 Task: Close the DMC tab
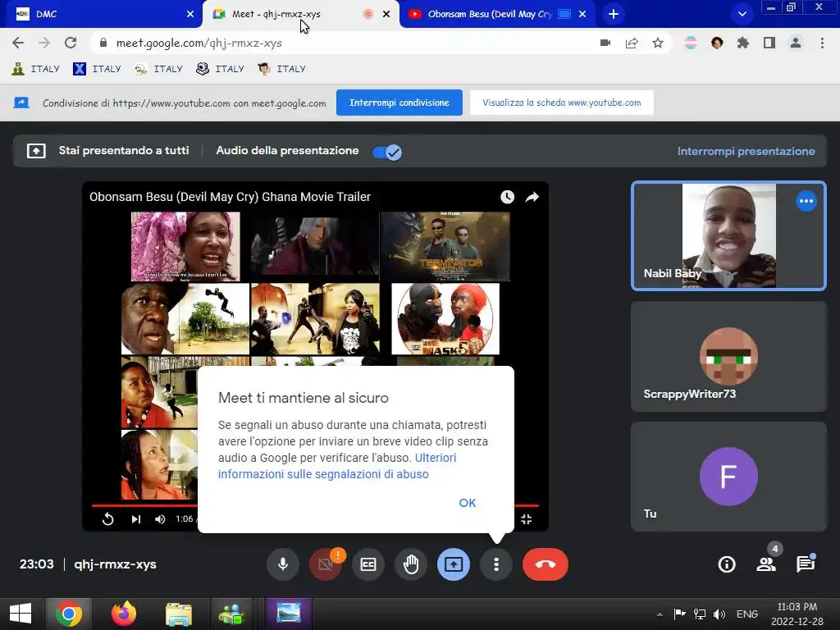(x=189, y=14)
